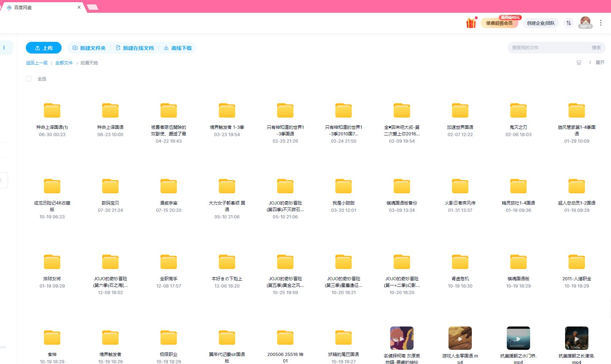Open folder 境界触发者 1-3季
This screenshot has height=364, width=611.
[227, 111]
